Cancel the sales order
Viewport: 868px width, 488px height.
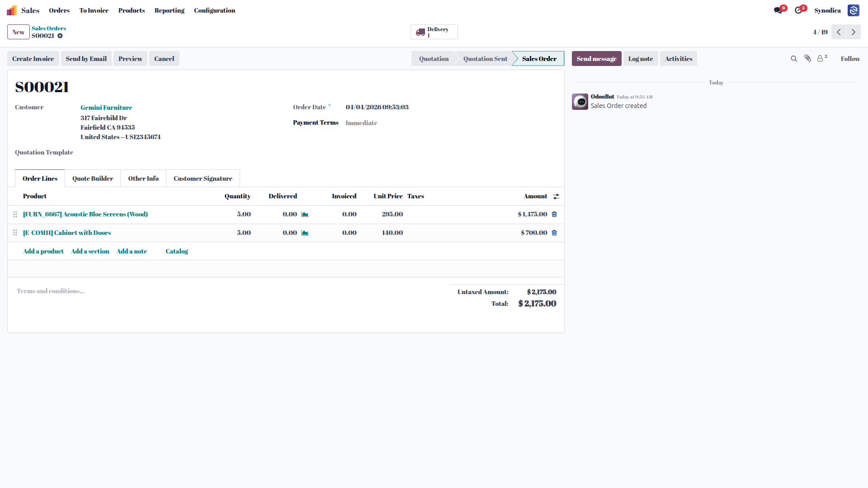(164, 59)
